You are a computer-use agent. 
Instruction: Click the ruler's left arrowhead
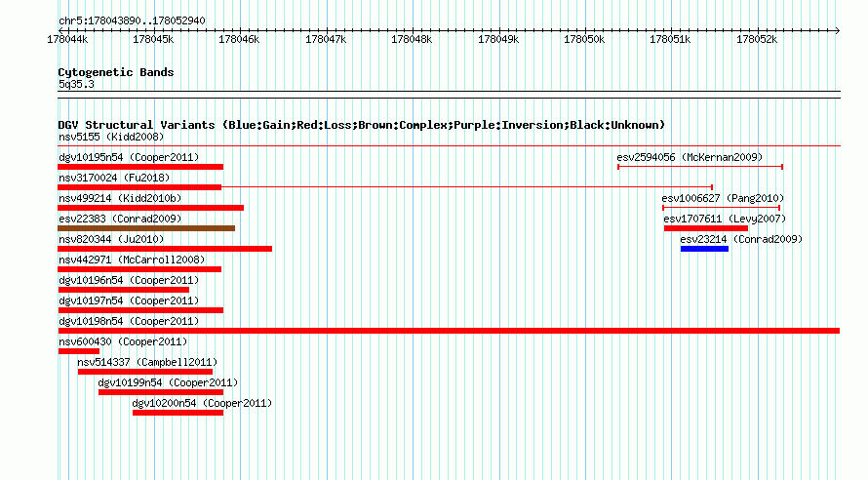60,30
